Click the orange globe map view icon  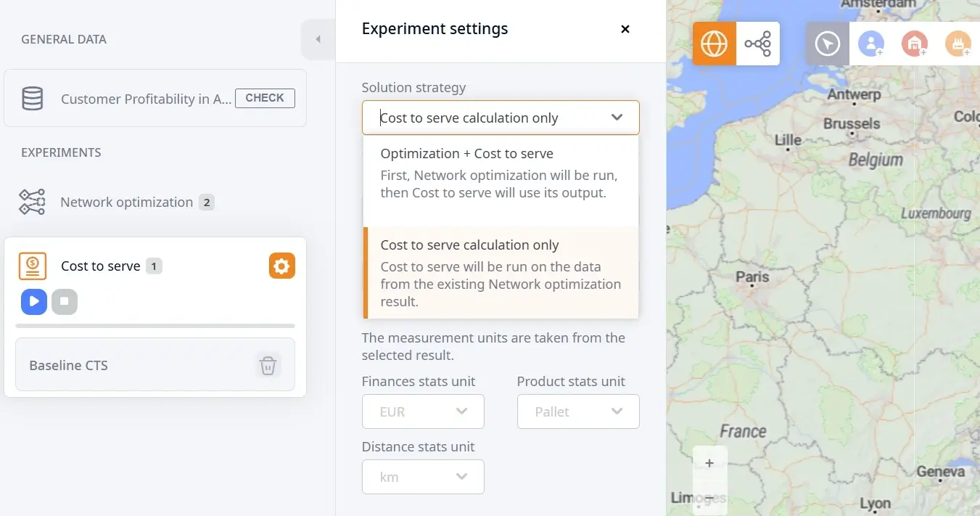pyautogui.click(x=714, y=44)
